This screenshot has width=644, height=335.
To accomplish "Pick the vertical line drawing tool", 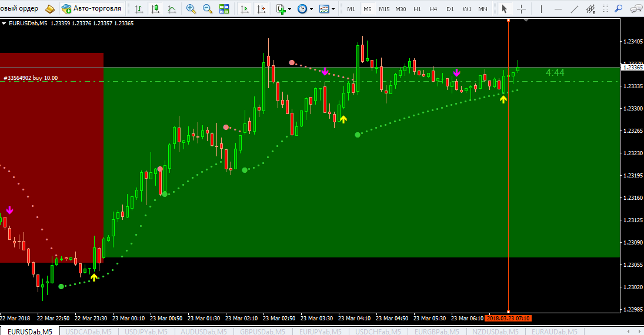I will pos(541,9).
